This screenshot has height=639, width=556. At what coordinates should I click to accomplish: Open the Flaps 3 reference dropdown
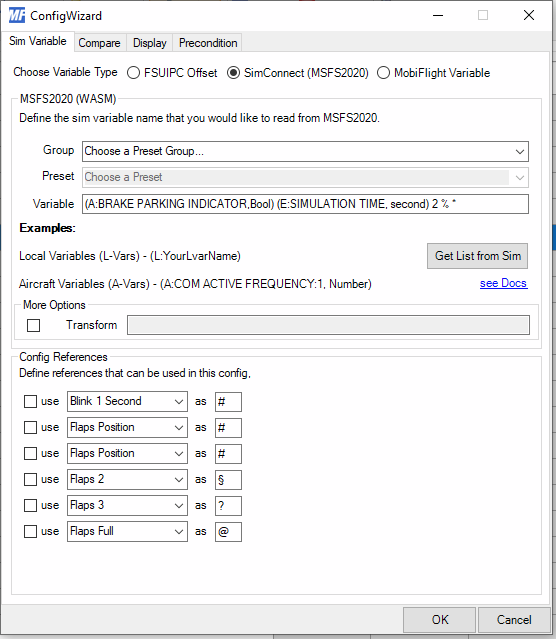tap(127, 506)
